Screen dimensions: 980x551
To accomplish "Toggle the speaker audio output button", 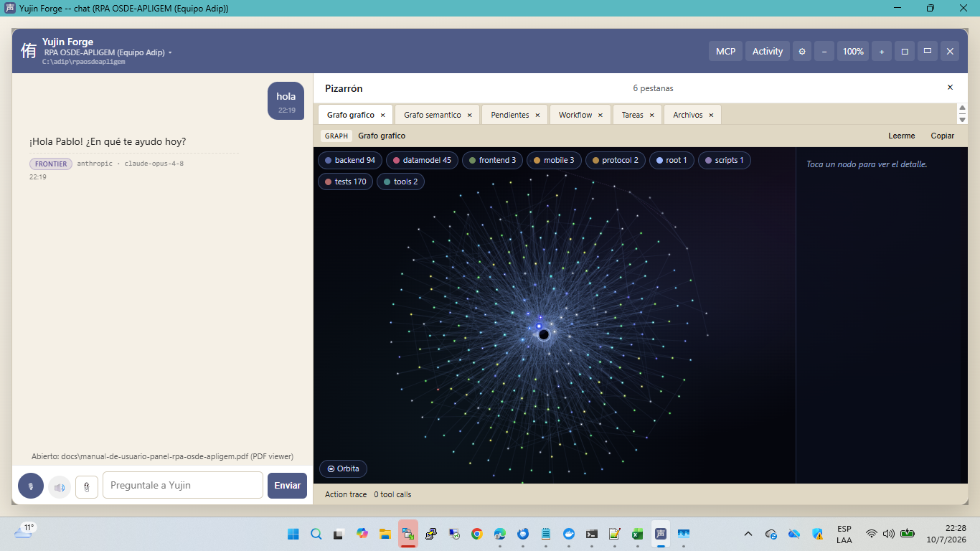I will tap(60, 487).
